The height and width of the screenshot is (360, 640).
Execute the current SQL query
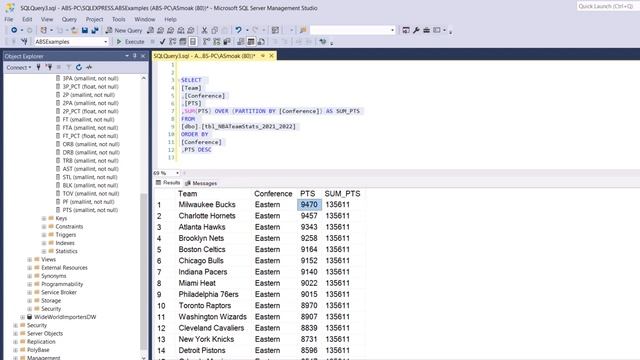click(131, 42)
